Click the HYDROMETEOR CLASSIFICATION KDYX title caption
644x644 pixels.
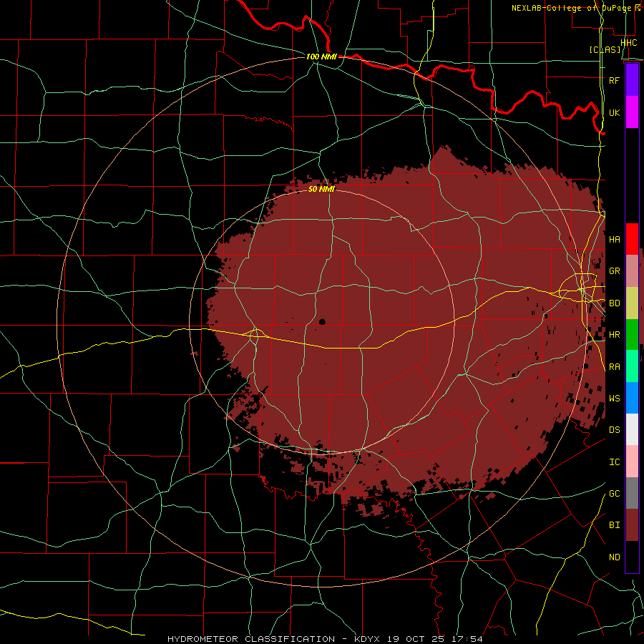pyautogui.click(x=325, y=639)
